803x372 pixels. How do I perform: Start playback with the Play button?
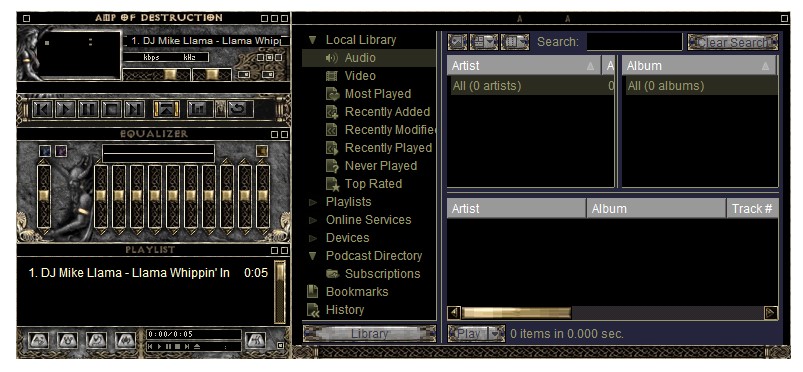point(65,109)
